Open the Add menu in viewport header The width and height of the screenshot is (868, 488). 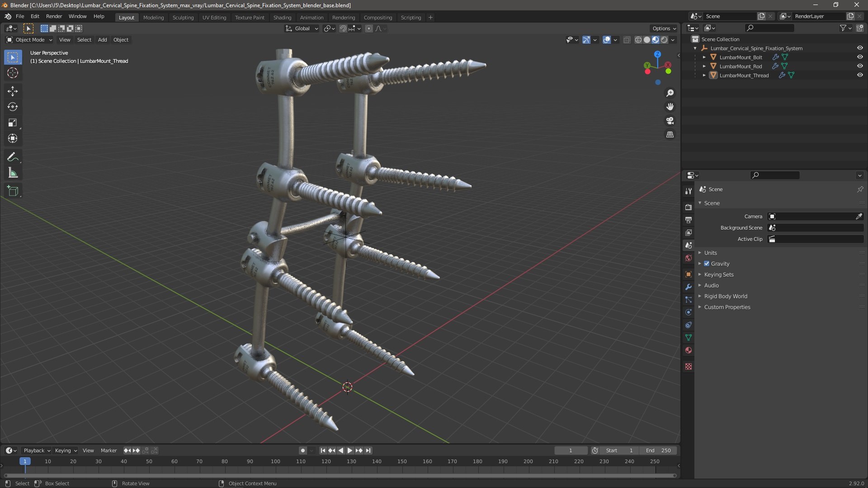click(103, 40)
